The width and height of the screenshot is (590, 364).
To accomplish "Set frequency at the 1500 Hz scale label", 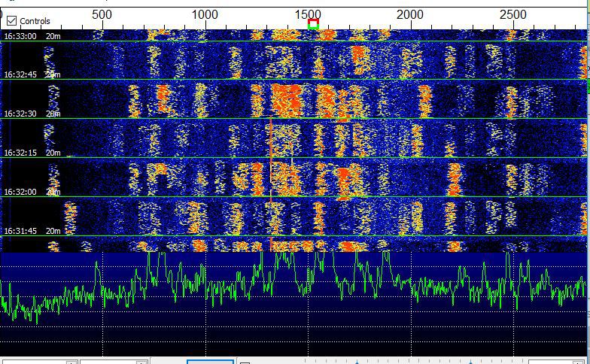I will coord(307,14).
